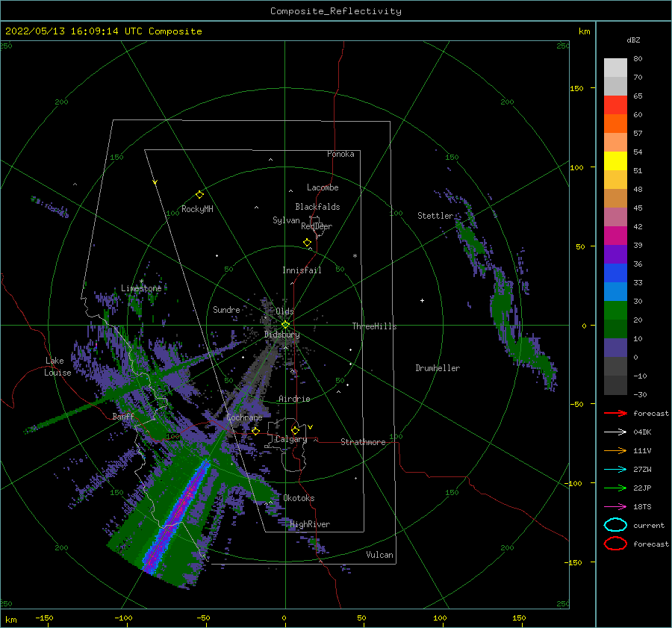Click the ThreeHills label
The width and height of the screenshot is (672, 628).
pyautogui.click(x=375, y=326)
